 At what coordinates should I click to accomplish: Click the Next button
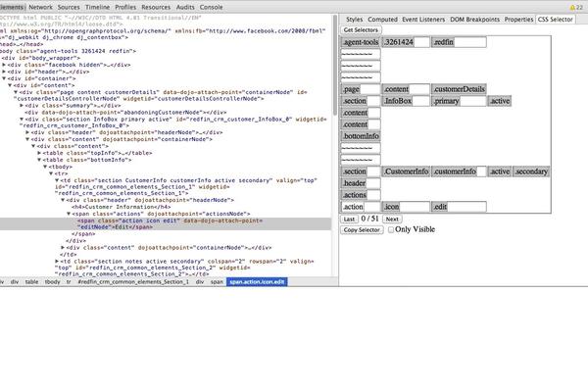(392, 220)
